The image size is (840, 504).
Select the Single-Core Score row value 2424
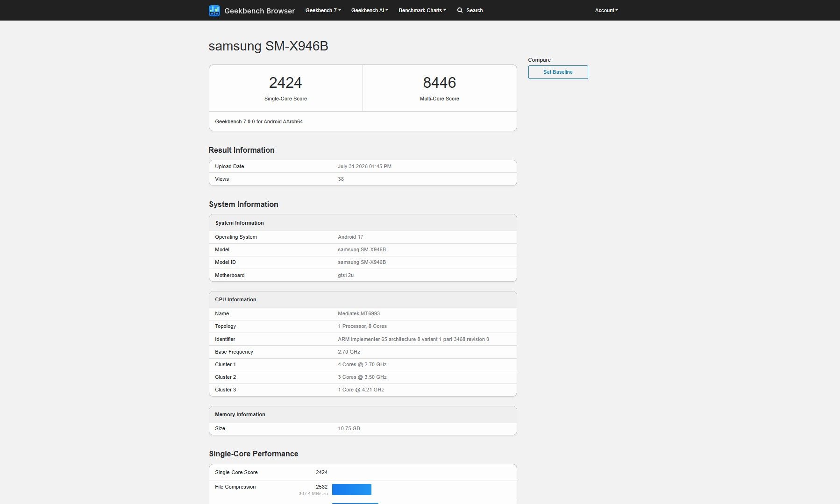coord(321,472)
